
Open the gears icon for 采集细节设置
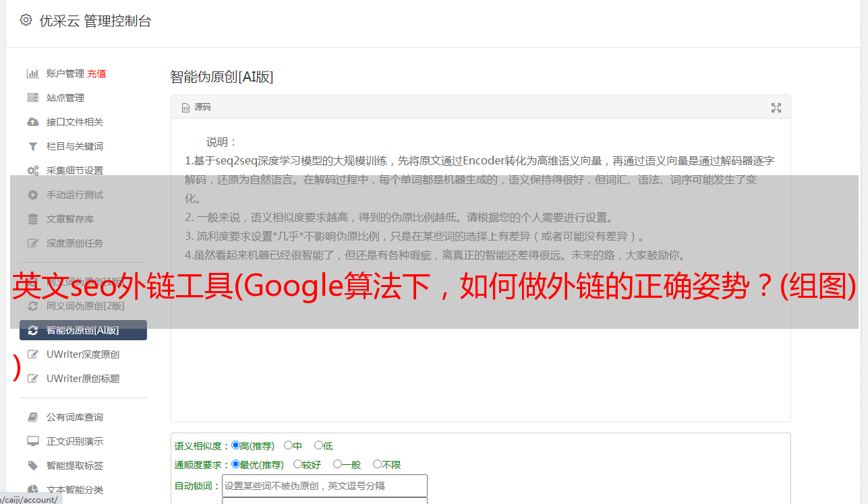(32, 170)
